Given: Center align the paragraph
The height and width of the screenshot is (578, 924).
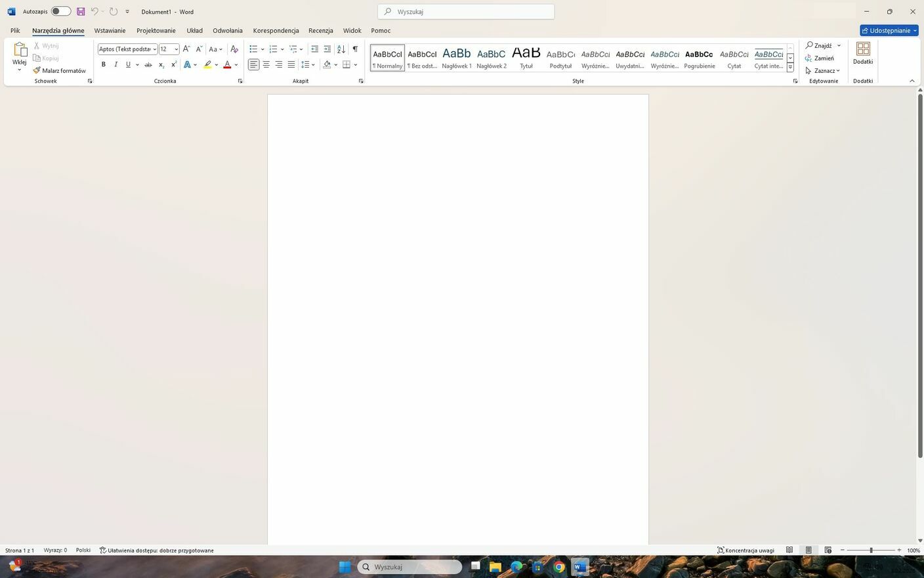Looking at the screenshot, I should click(266, 64).
